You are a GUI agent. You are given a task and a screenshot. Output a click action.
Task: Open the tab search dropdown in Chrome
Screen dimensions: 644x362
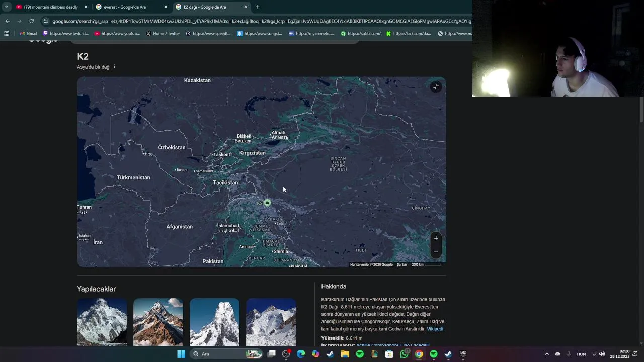pyautogui.click(x=7, y=7)
